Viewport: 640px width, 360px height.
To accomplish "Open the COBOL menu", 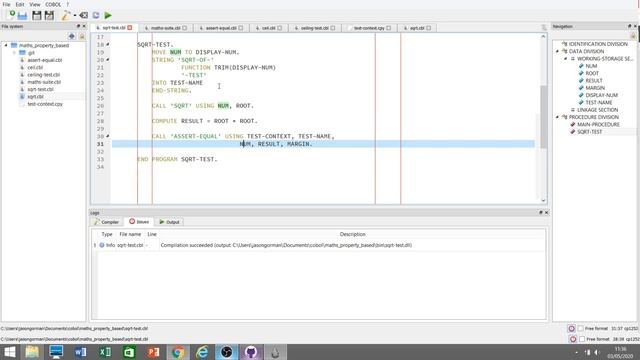I will pyautogui.click(x=53, y=4).
